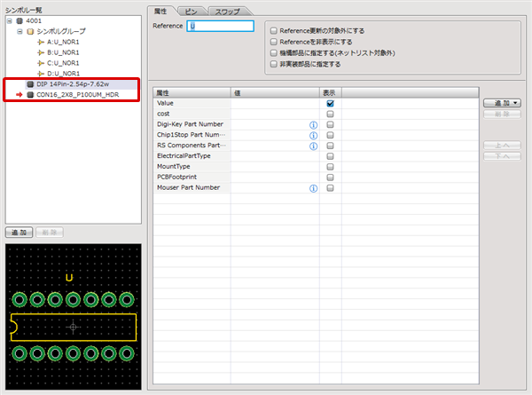Enable display checkbox for Mouser Part Number

click(330, 188)
